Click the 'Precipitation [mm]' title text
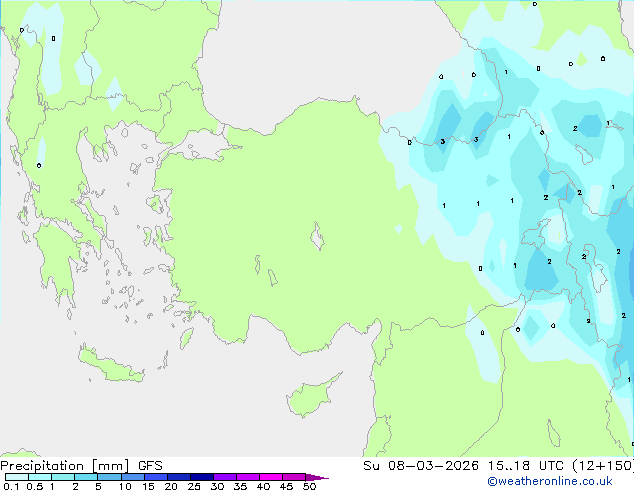Viewport: 634px width, 490px height. 65,466
